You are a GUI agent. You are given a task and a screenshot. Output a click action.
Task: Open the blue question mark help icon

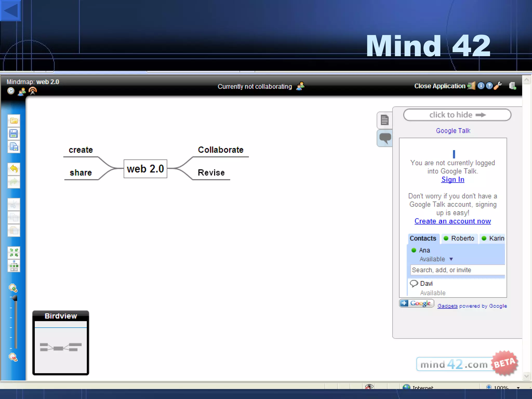pyautogui.click(x=489, y=86)
